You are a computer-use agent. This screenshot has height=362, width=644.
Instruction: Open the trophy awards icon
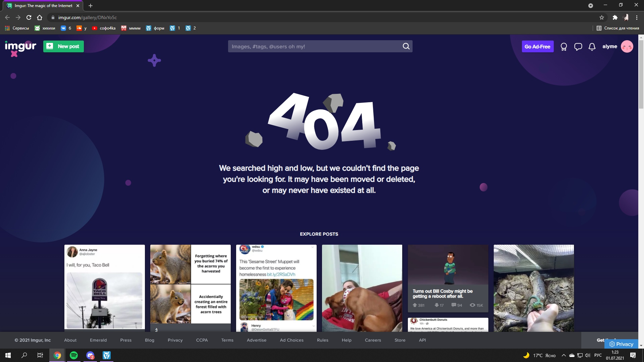tap(563, 47)
